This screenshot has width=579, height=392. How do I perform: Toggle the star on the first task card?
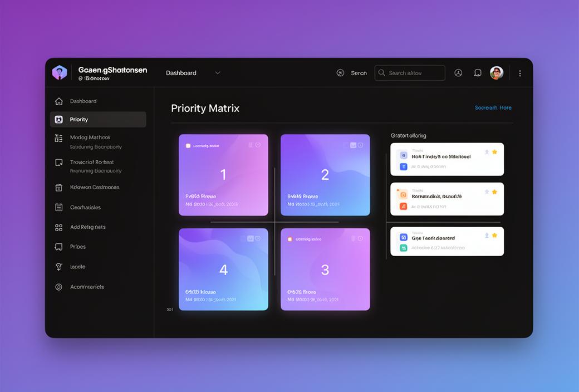(494, 152)
